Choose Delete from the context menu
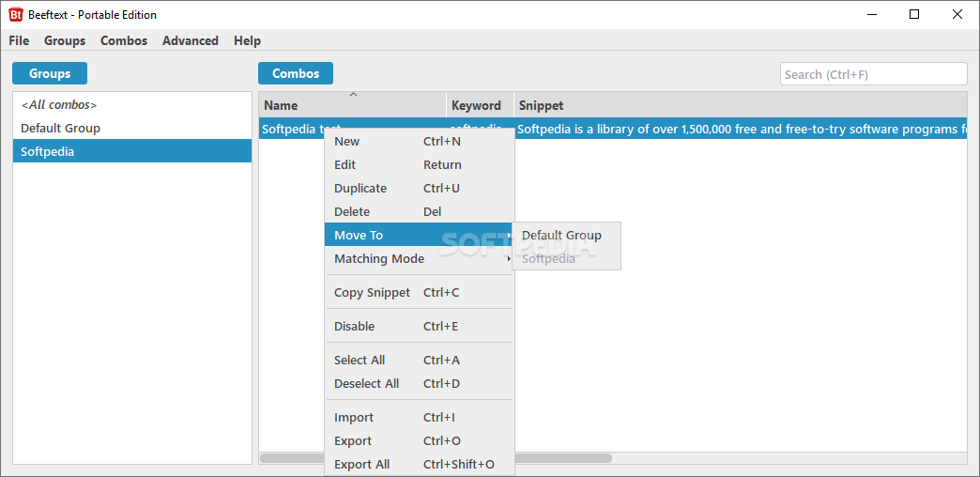This screenshot has height=477, width=980. [x=420, y=211]
